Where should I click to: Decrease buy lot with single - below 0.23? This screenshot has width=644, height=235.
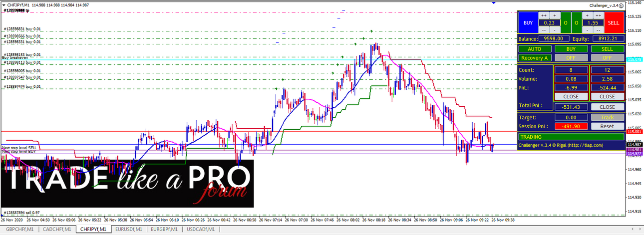pos(555,30)
